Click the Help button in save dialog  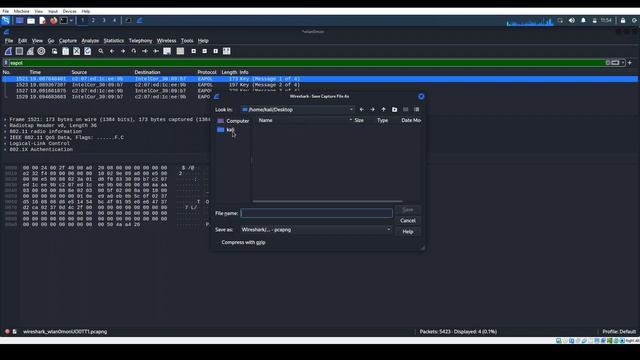tap(408, 231)
